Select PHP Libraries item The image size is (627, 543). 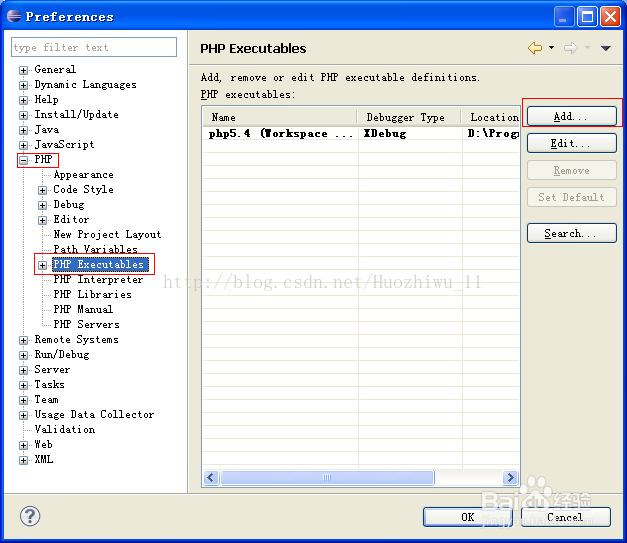(x=92, y=294)
